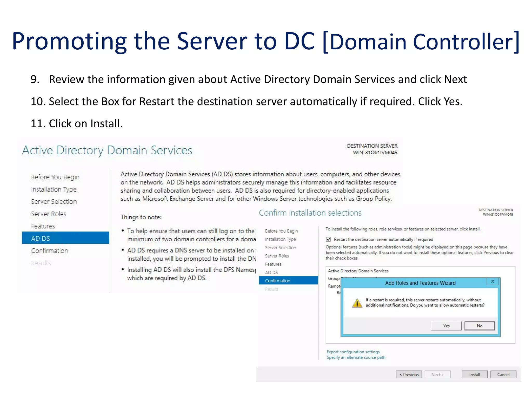Click Active Directory Domain Services list entry
The width and height of the screenshot is (532, 411).
[358, 271]
